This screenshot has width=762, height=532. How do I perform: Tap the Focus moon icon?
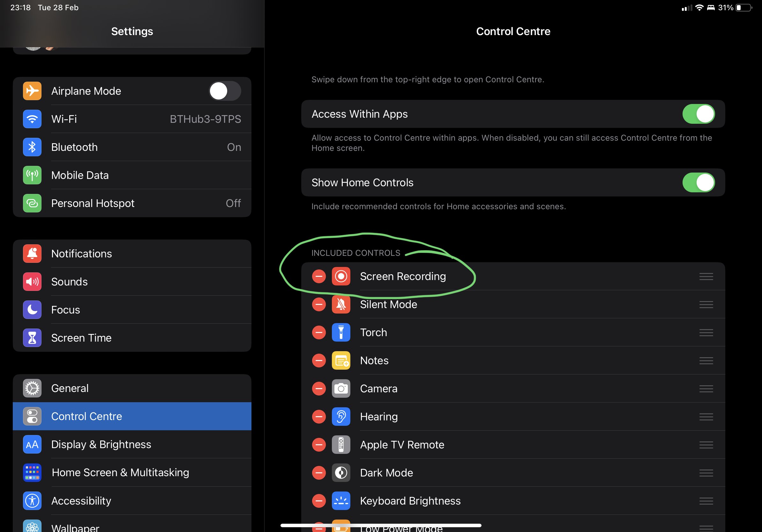click(32, 310)
